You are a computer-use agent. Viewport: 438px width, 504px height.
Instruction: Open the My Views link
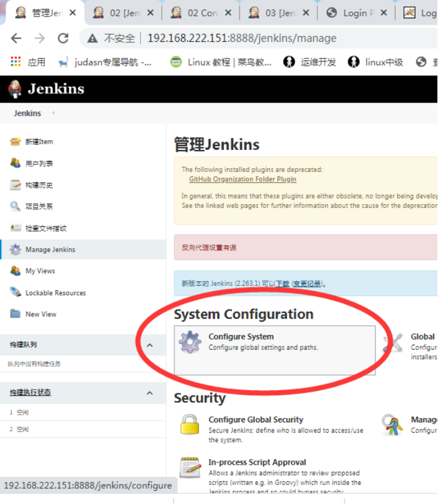point(40,271)
